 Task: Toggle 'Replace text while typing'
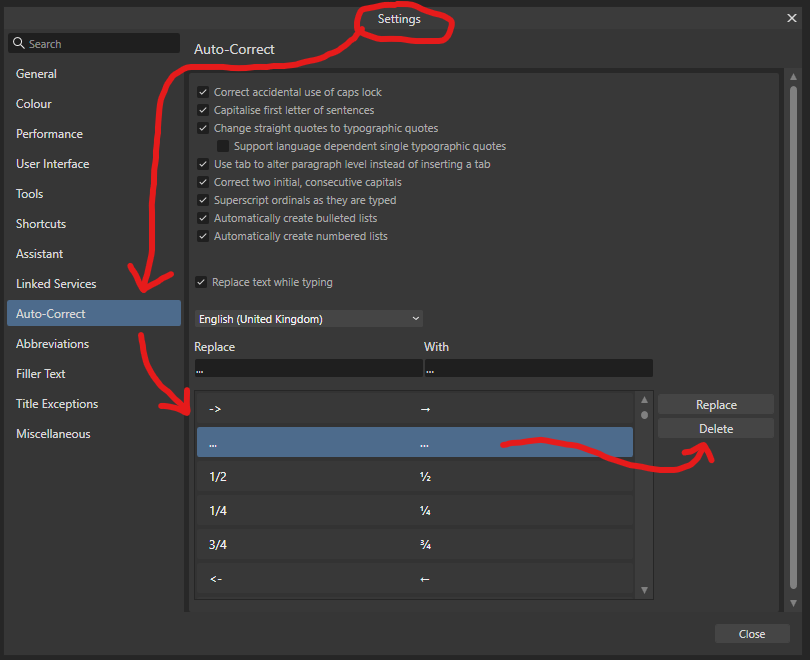click(x=201, y=282)
